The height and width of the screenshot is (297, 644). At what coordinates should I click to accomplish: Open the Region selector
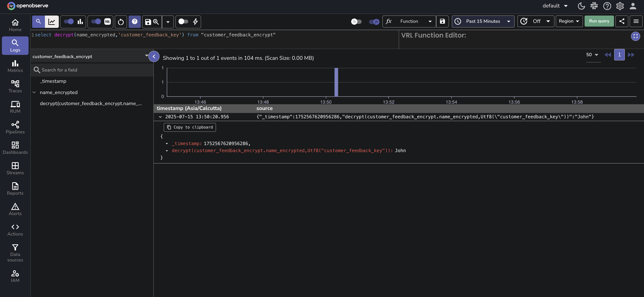click(x=569, y=21)
